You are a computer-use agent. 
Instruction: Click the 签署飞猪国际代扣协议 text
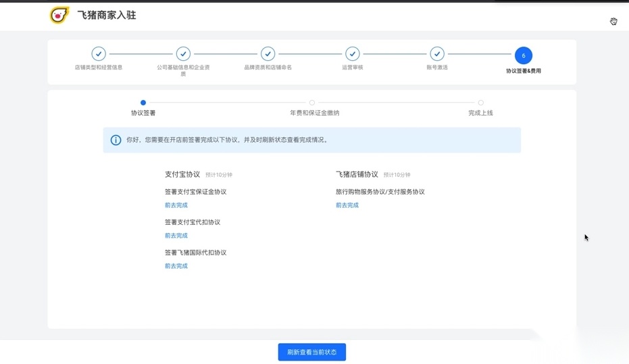click(x=195, y=253)
